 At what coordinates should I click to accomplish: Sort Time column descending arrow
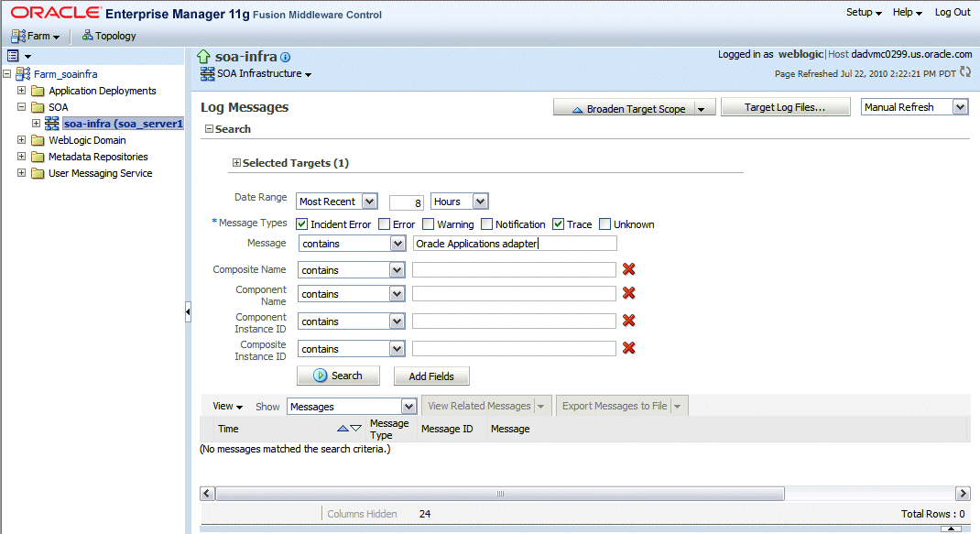pyautogui.click(x=355, y=429)
